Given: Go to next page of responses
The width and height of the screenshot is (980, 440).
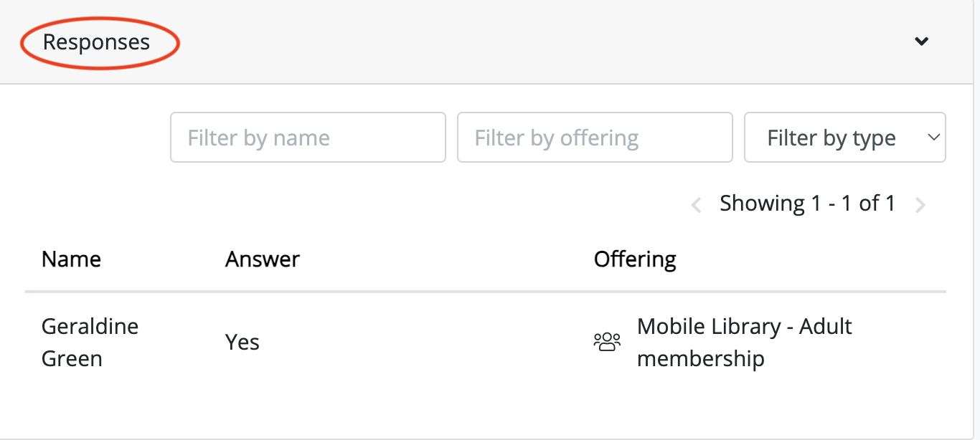Looking at the screenshot, I should 920,206.
